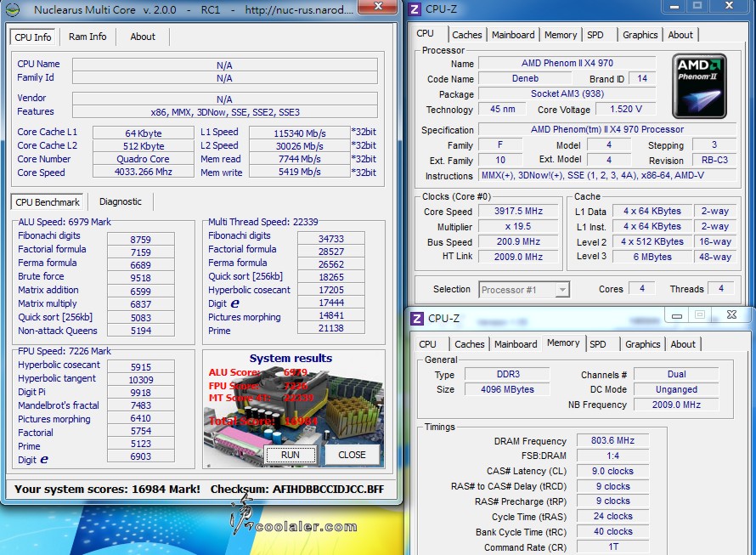Switch to Ram Info tab in Nuclearus
Viewport: 756px width, 555px height.
pos(87,37)
